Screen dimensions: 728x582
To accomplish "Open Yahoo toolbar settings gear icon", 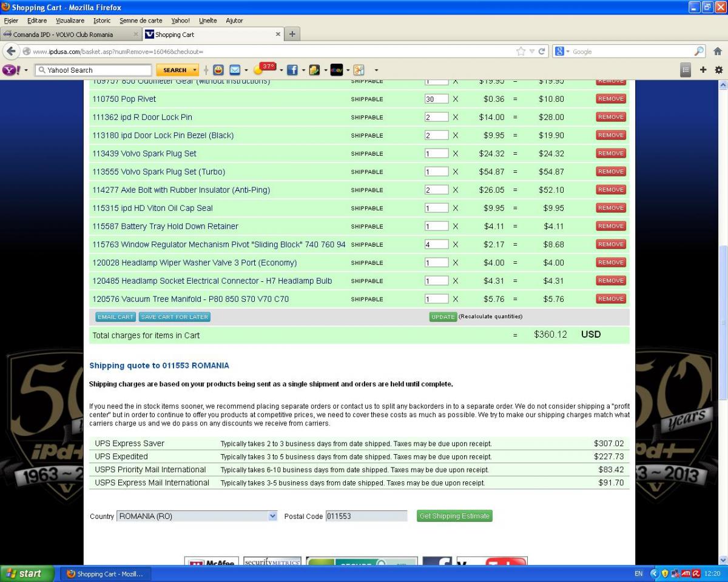I will tap(719, 70).
